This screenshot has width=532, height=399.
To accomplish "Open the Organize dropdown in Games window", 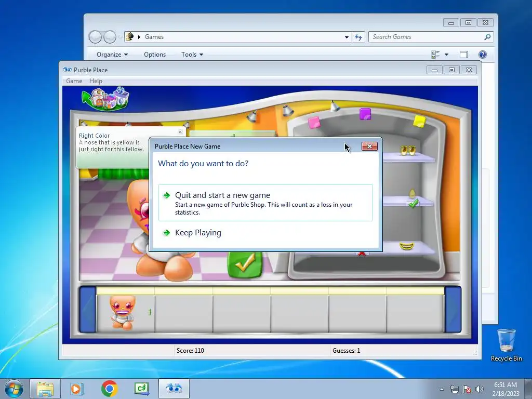I will point(112,55).
